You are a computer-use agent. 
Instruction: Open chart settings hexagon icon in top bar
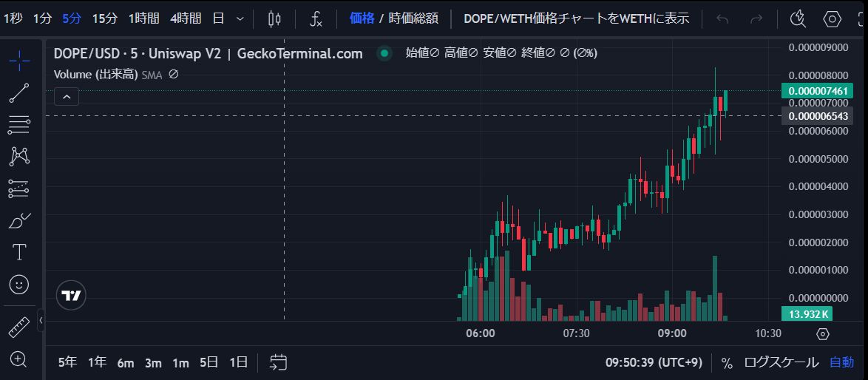[x=832, y=18]
